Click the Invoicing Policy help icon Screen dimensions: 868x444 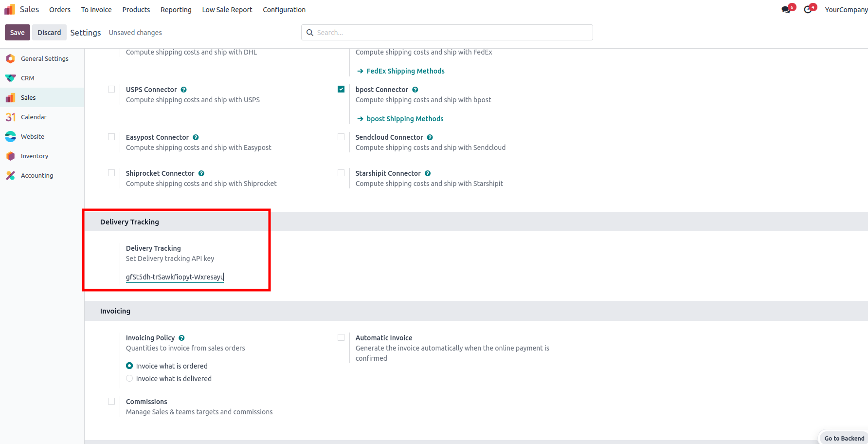click(x=181, y=338)
